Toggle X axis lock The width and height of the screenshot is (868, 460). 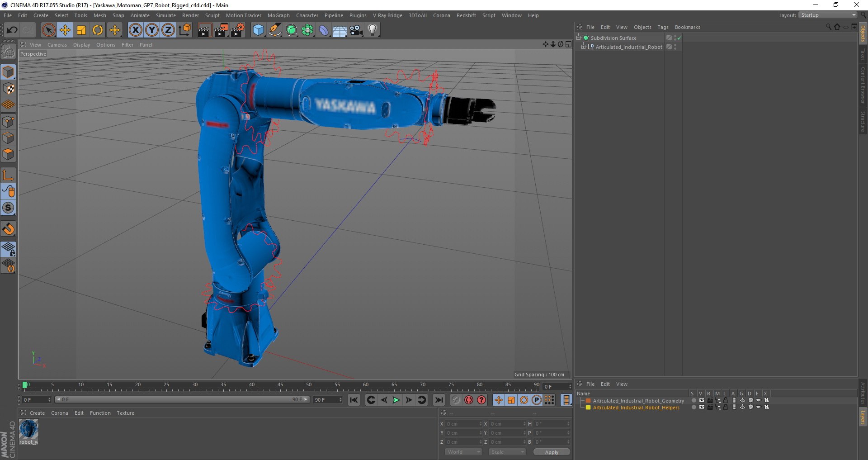click(x=135, y=30)
